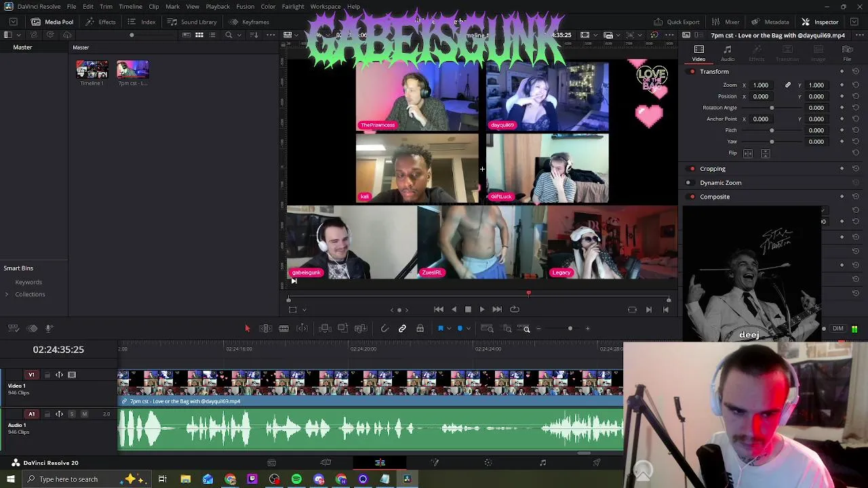This screenshot has width=868, height=488.
Task: Open the Color page icon at bottom
Action: pos(488,463)
